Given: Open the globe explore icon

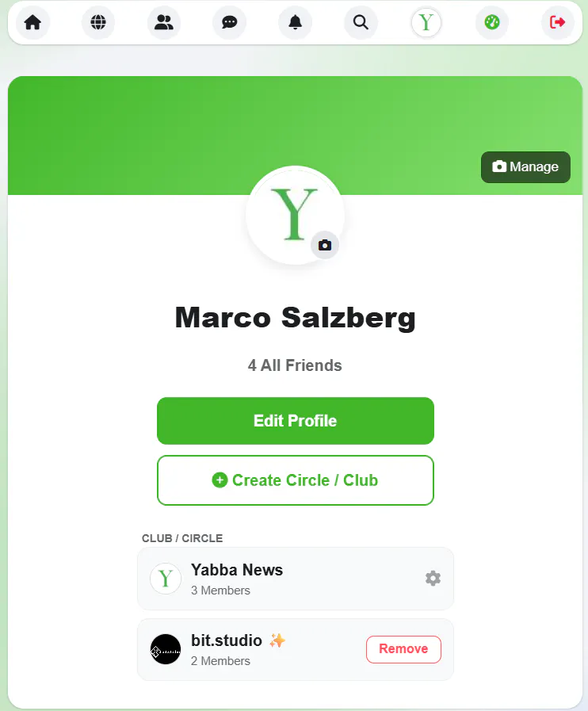Looking at the screenshot, I should (98, 22).
